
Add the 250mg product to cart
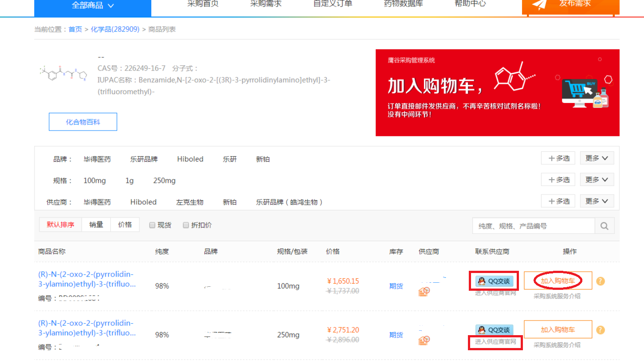(x=558, y=329)
